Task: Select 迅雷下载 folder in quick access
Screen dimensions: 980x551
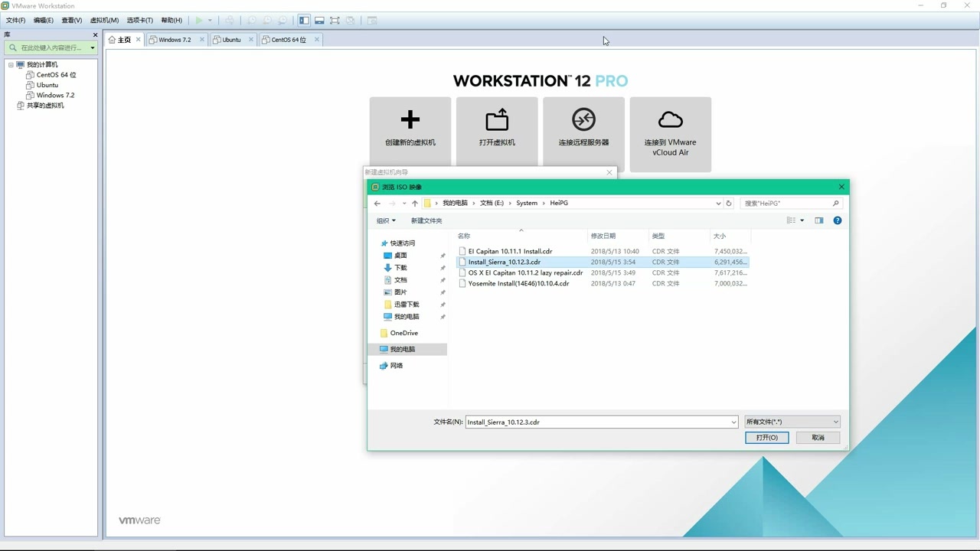Action: point(407,305)
